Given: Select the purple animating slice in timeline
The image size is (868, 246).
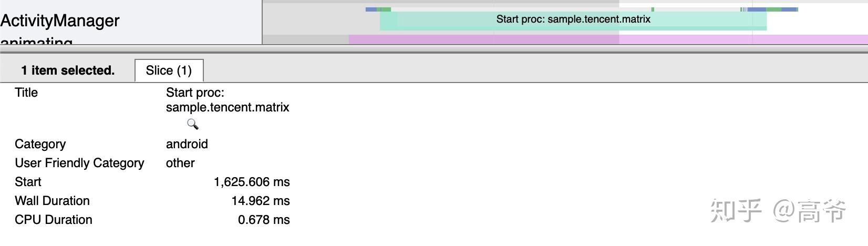Looking at the screenshot, I should click(x=608, y=40).
